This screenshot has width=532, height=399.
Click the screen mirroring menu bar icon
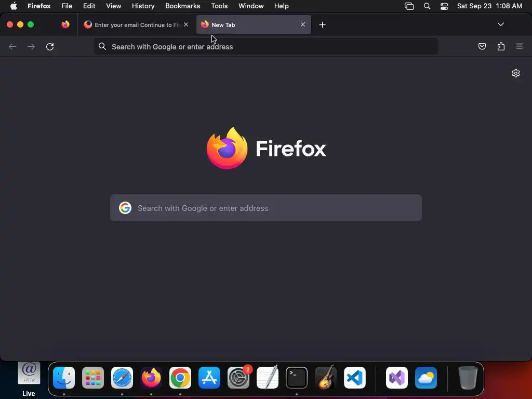[409, 6]
